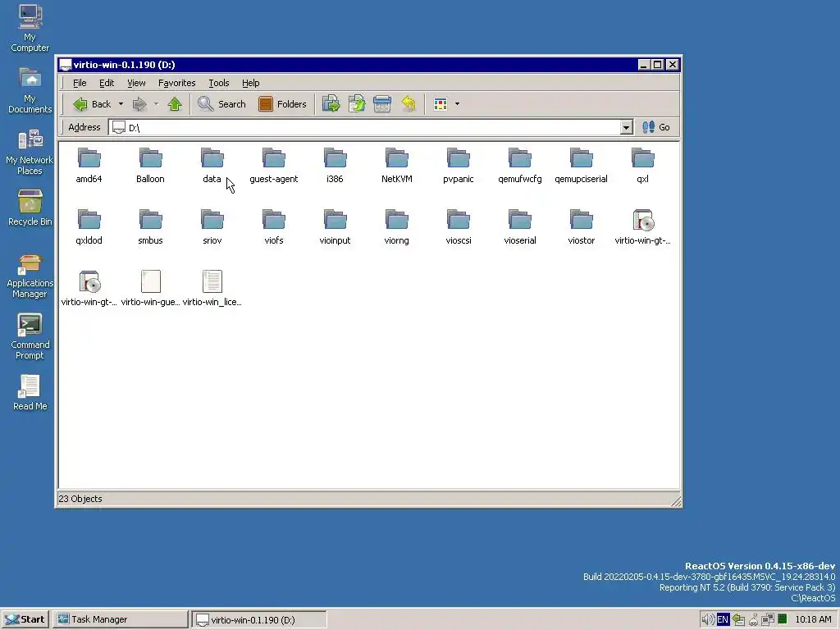Select virtio-win-gt installer beside virtio-win-gue... file
840x630 pixels.
point(89,290)
